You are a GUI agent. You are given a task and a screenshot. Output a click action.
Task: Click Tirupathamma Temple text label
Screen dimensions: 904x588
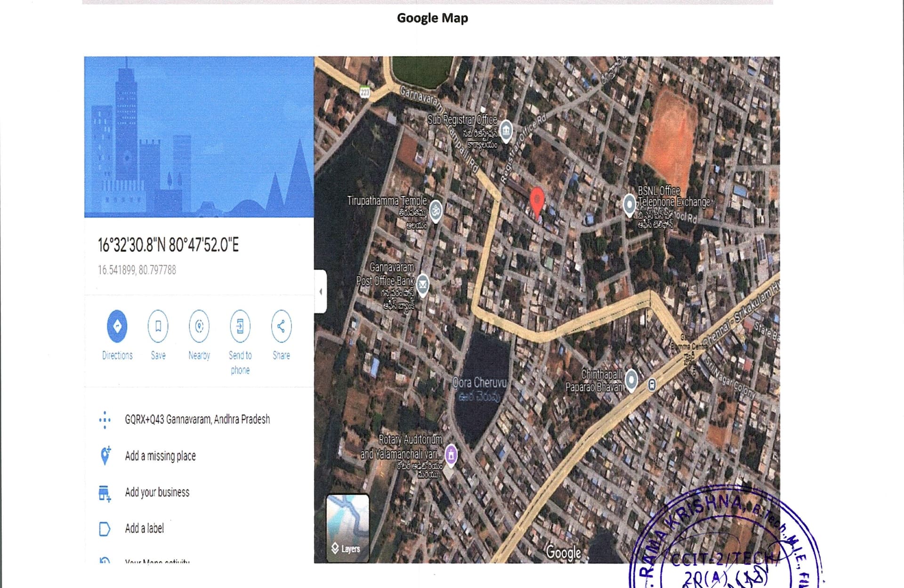click(387, 201)
